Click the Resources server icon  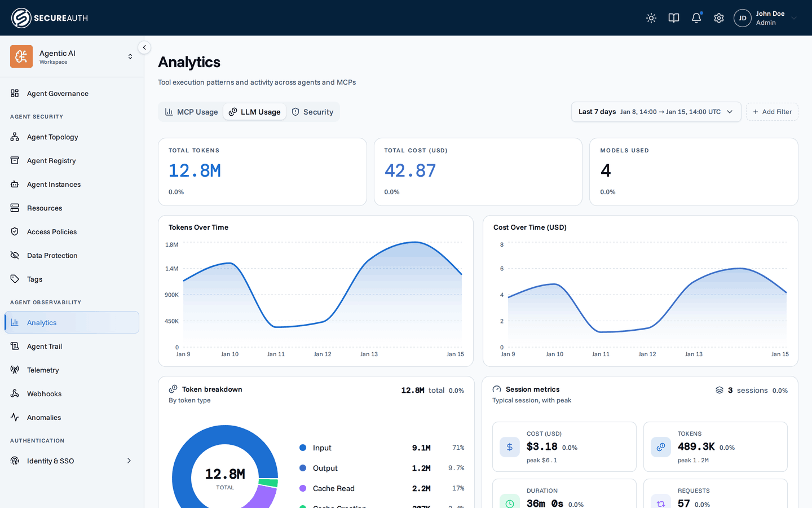point(15,208)
